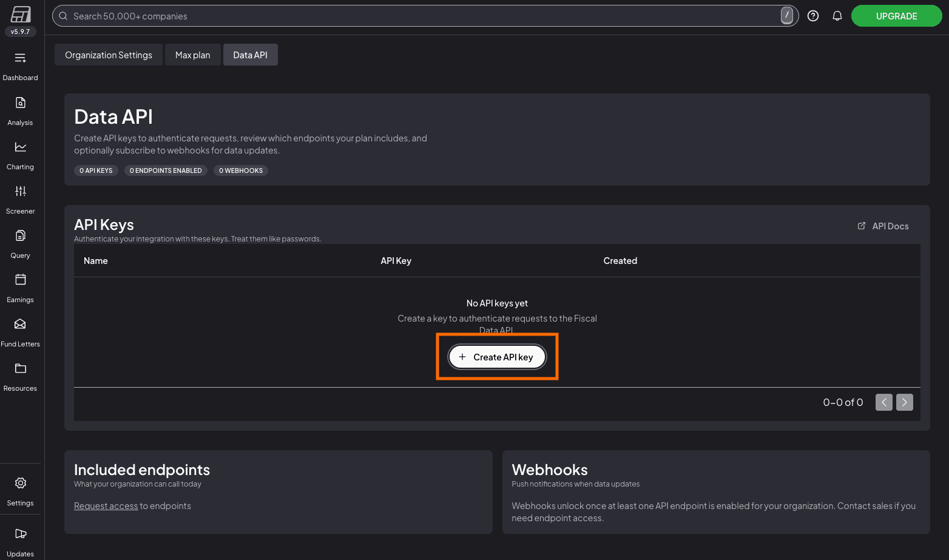Click the 0–0 of 0 pagination text
Screen dimensions: 949x560
point(843,402)
